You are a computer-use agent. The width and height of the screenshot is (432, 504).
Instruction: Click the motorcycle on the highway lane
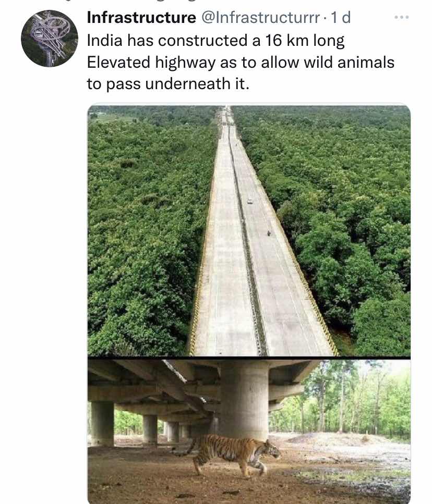(x=269, y=232)
